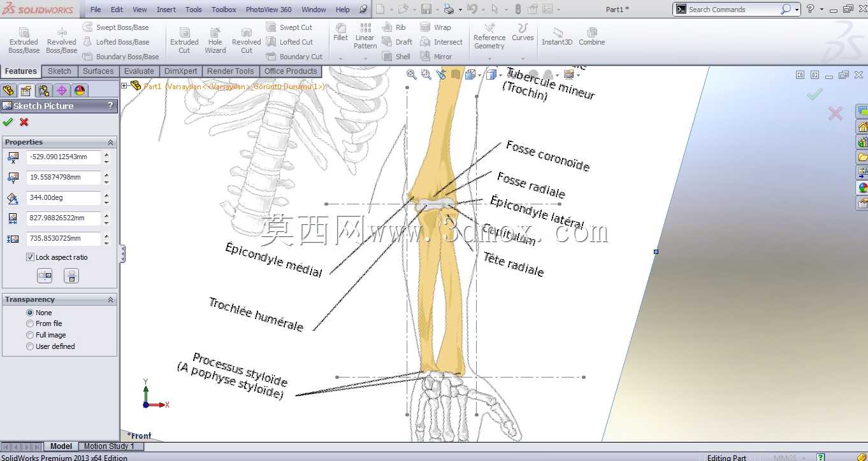Collapse the Properties section
The width and height of the screenshot is (868, 461).
(110, 142)
